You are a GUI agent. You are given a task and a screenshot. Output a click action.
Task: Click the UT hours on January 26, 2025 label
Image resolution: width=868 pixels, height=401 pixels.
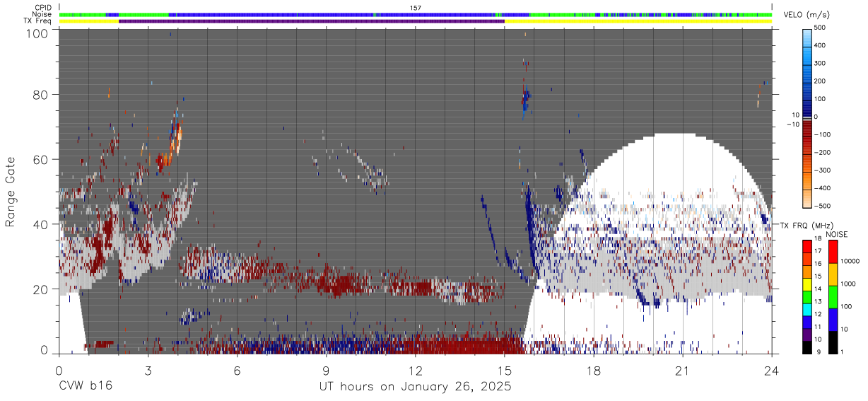click(x=415, y=387)
